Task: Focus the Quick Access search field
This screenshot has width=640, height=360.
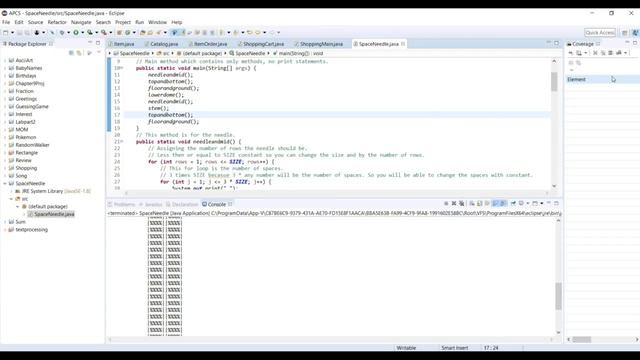Action: [x=600, y=33]
